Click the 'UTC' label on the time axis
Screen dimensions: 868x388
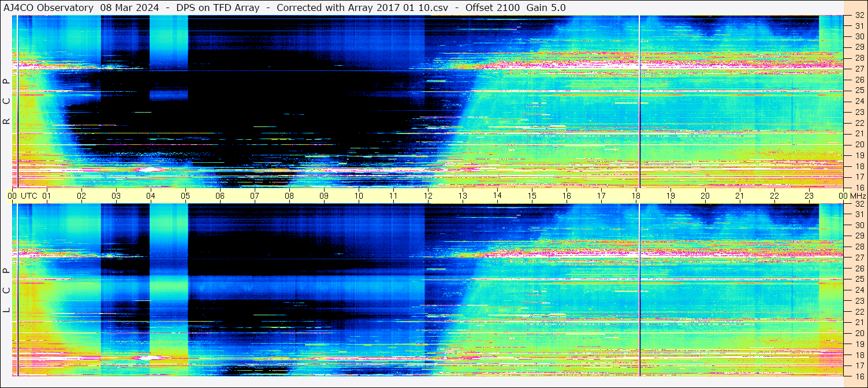(x=29, y=196)
